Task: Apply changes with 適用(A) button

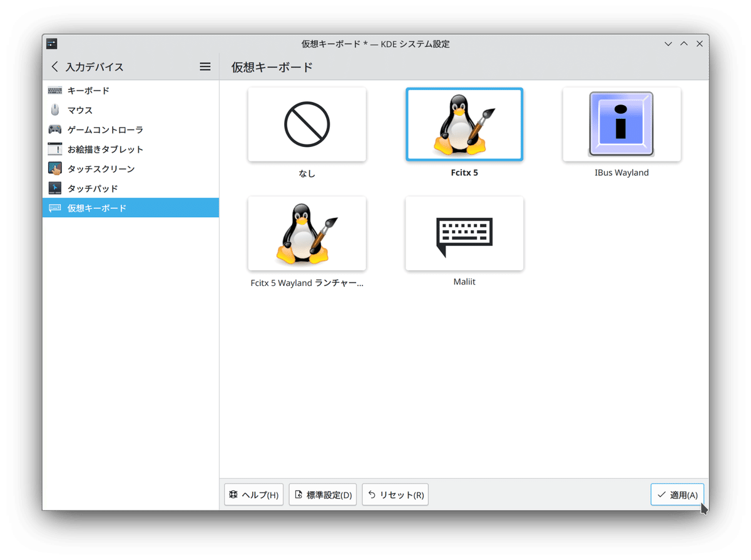Action: 677,494
